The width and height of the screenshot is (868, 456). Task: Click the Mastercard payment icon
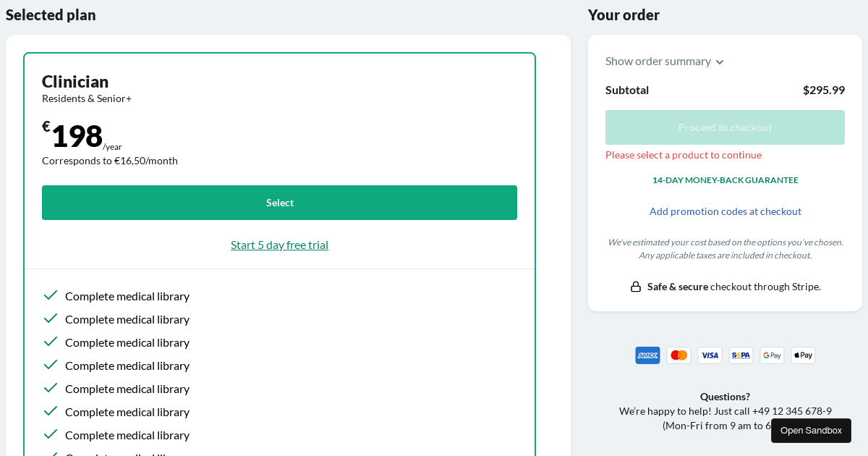point(678,355)
